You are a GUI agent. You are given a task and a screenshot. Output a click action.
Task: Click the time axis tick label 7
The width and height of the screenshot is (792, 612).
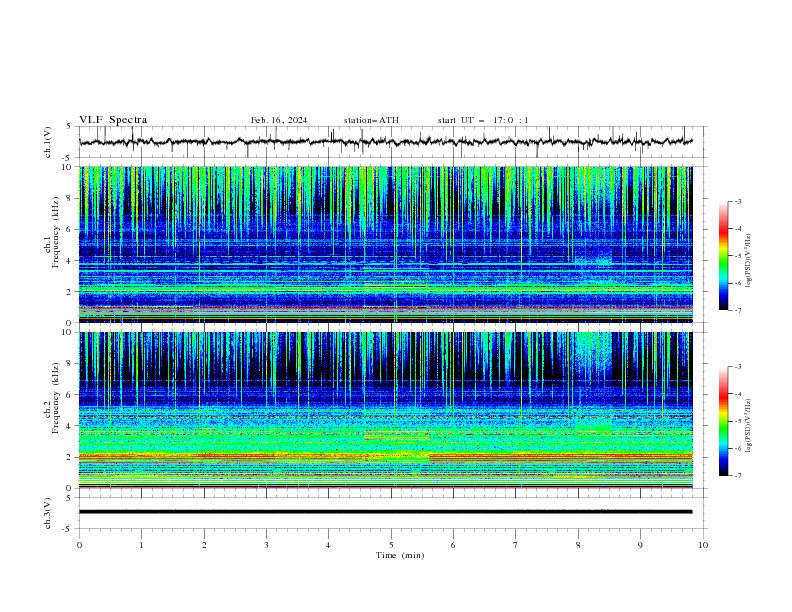pos(516,545)
